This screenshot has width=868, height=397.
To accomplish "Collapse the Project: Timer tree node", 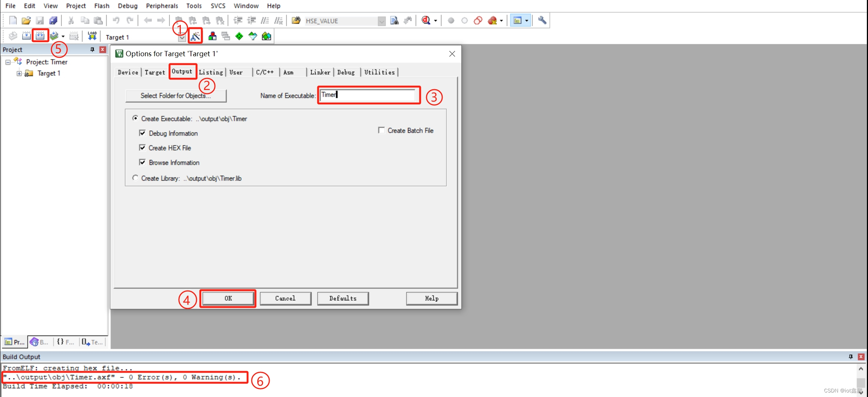I will [8, 62].
